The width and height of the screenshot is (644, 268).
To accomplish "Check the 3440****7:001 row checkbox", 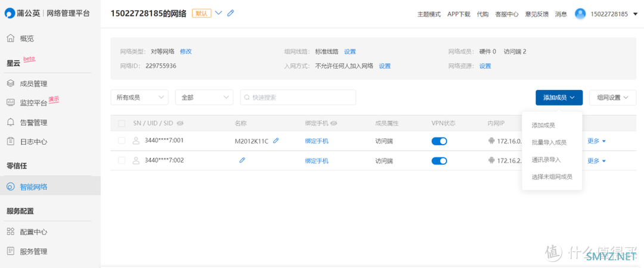I will pyautogui.click(x=122, y=141).
